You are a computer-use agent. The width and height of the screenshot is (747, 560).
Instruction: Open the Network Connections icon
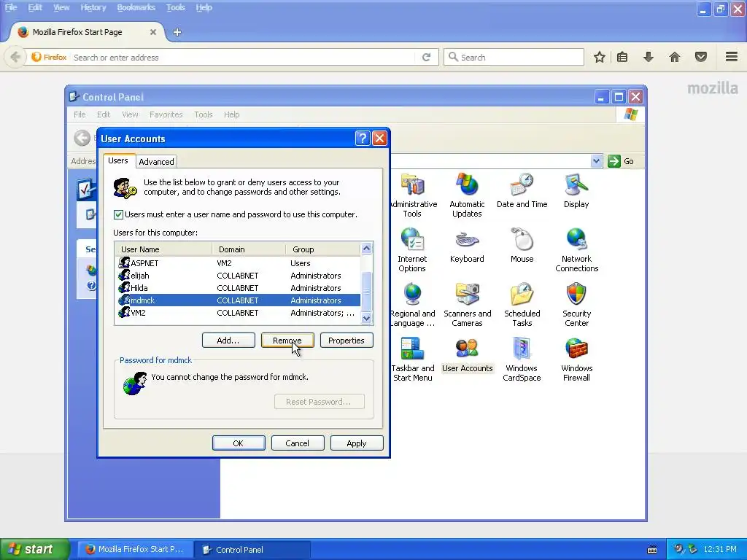(x=576, y=250)
